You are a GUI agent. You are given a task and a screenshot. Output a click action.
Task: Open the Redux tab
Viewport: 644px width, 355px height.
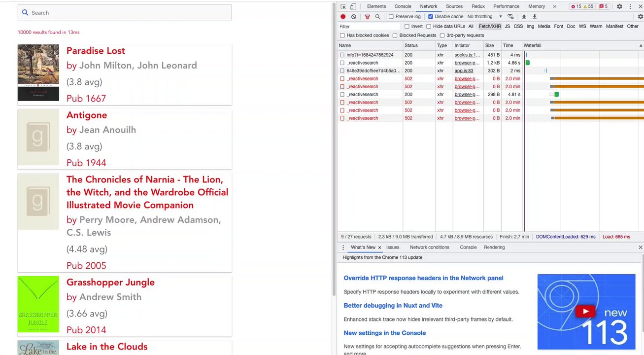pyautogui.click(x=478, y=6)
